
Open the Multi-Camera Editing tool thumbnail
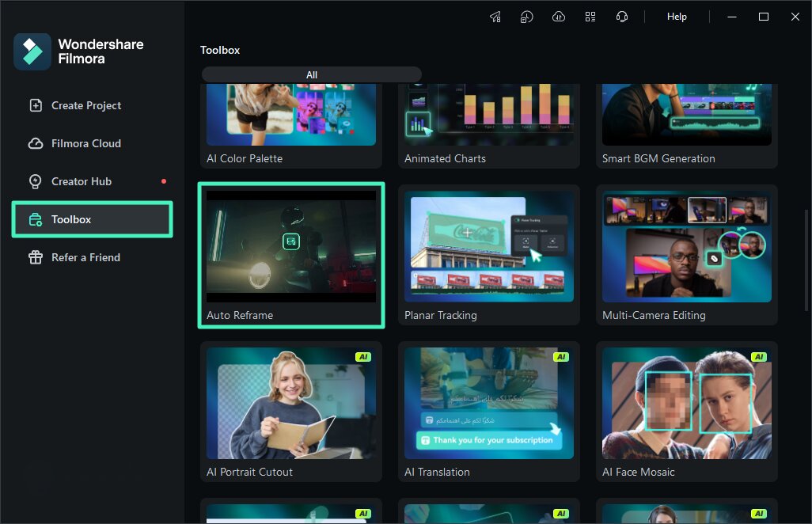(687, 246)
